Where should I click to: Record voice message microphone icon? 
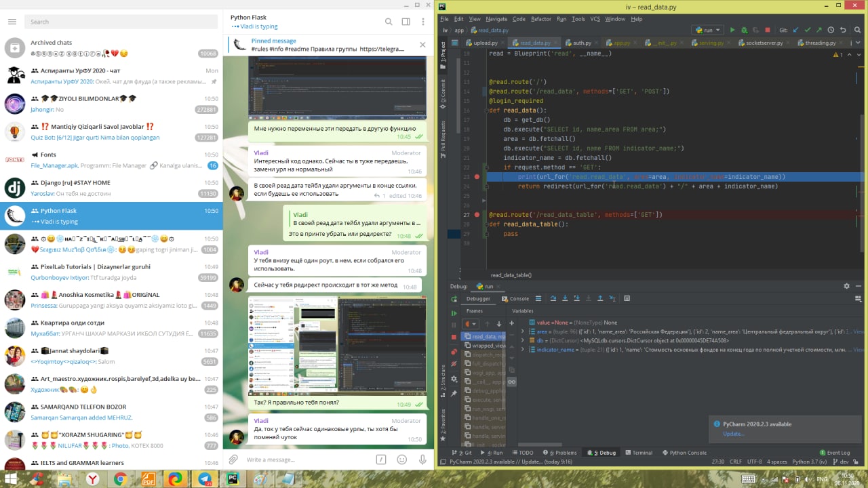coord(422,459)
